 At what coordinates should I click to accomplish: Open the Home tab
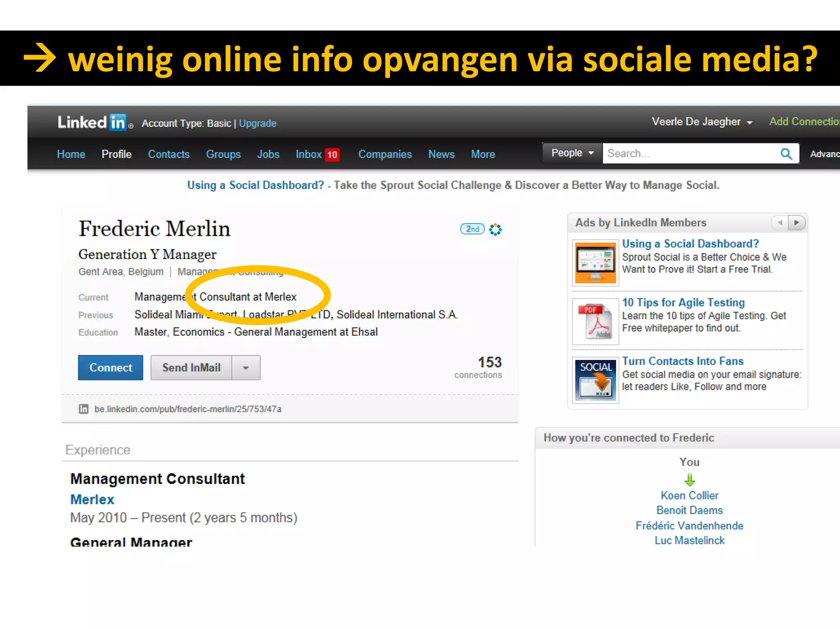[71, 154]
